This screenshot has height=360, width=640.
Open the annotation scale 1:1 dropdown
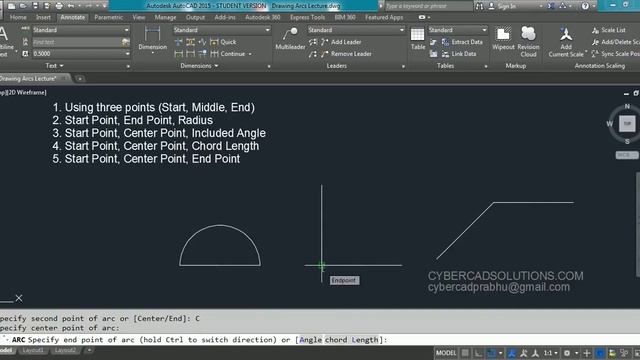pos(550,353)
